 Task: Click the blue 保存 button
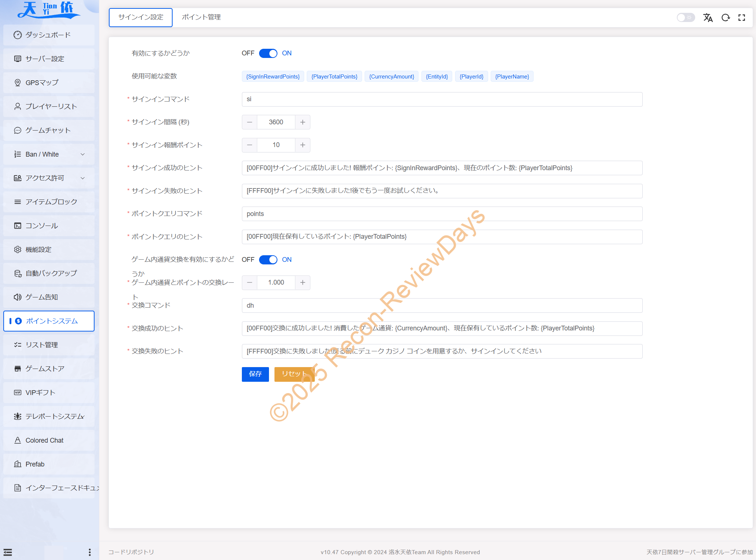point(255,374)
